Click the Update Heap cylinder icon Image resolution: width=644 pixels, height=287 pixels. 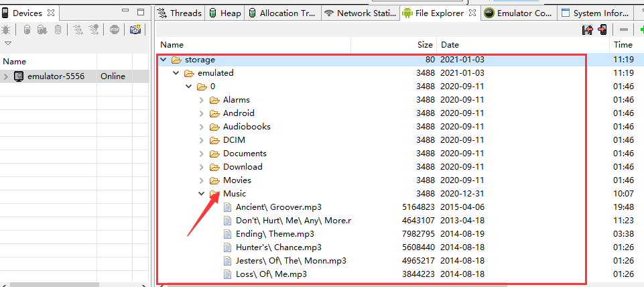[27, 30]
